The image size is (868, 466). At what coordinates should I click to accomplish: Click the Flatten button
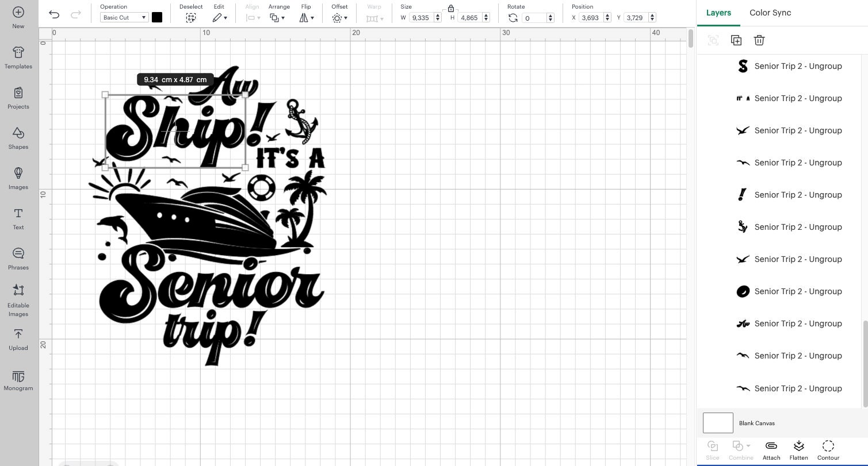[x=798, y=450]
